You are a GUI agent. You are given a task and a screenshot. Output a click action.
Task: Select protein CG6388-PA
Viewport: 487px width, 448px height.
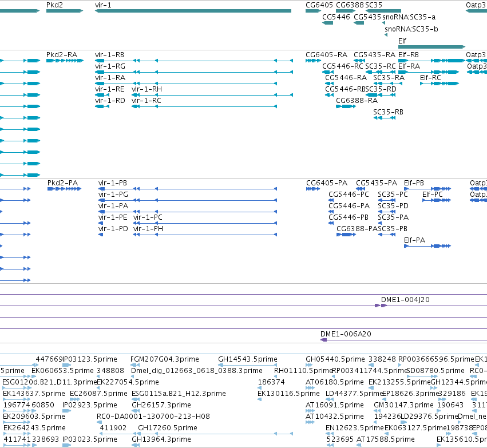(357, 229)
